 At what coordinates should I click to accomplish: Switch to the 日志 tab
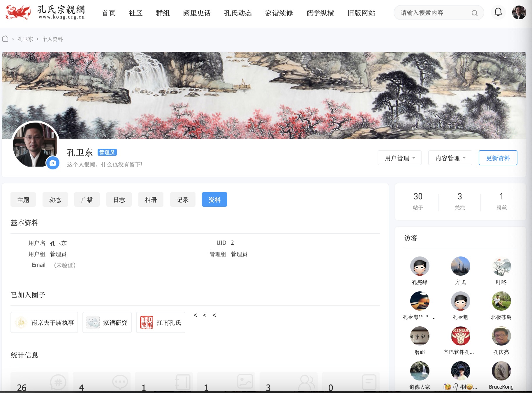click(119, 200)
